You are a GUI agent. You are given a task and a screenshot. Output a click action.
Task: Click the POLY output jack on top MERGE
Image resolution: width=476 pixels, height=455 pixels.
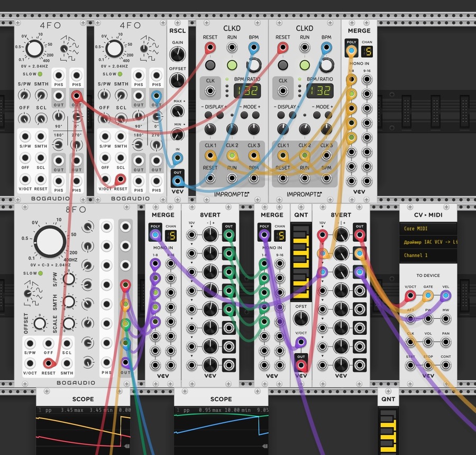click(351, 51)
